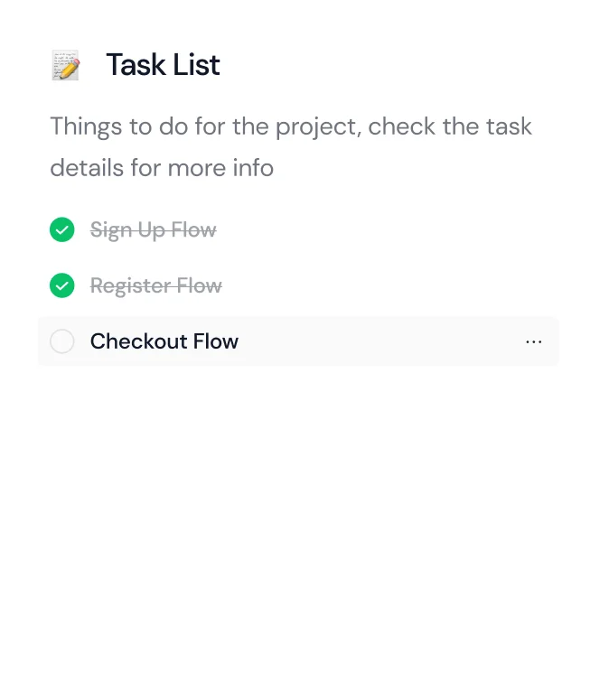Click empty space in the Checkout Flow row before the dots
This screenshot has height=700, width=609.
click(379, 341)
